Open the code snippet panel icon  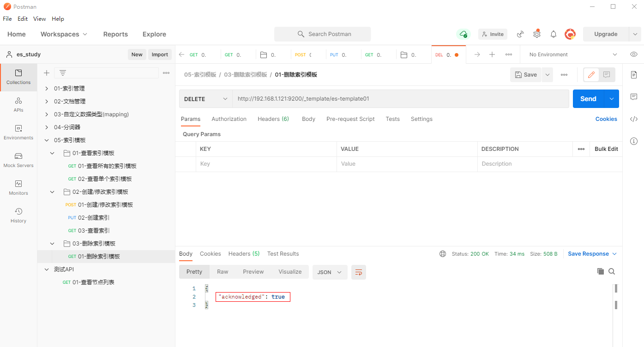pyautogui.click(x=634, y=119)
